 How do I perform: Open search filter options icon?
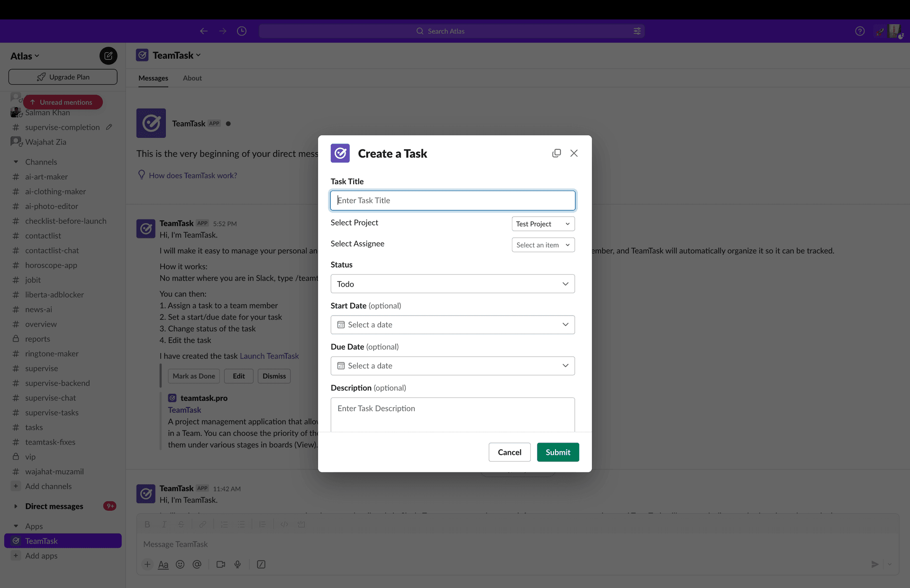(x=637, y=31)
